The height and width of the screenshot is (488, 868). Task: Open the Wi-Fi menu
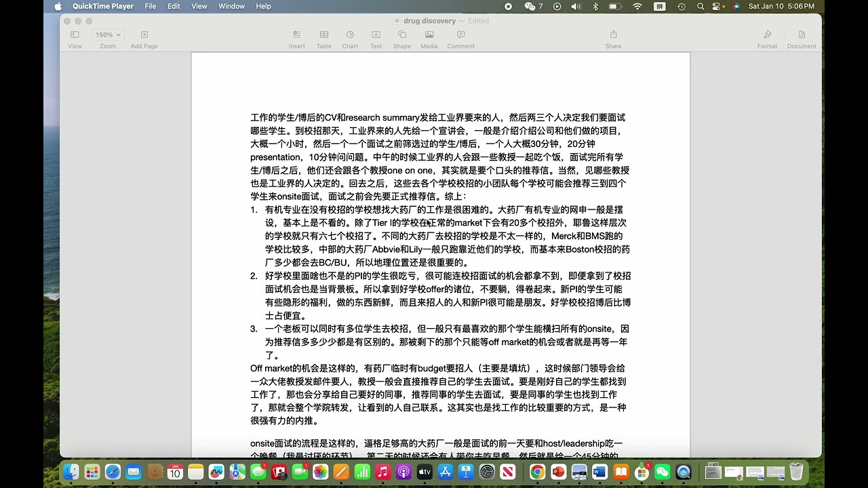coord(637,6)
